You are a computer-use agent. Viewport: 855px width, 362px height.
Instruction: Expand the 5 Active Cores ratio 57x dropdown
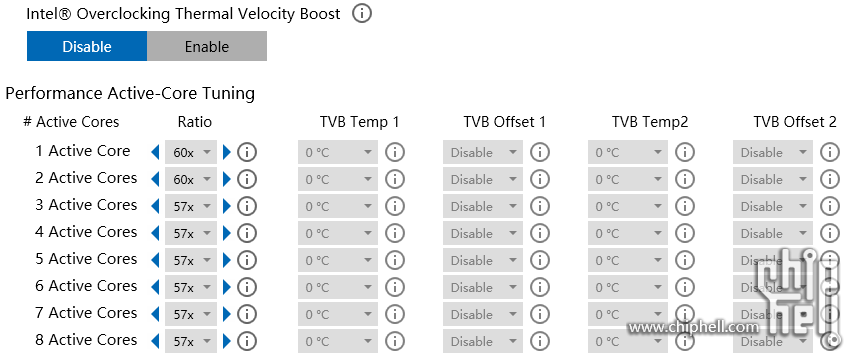[x=191, y=261]
